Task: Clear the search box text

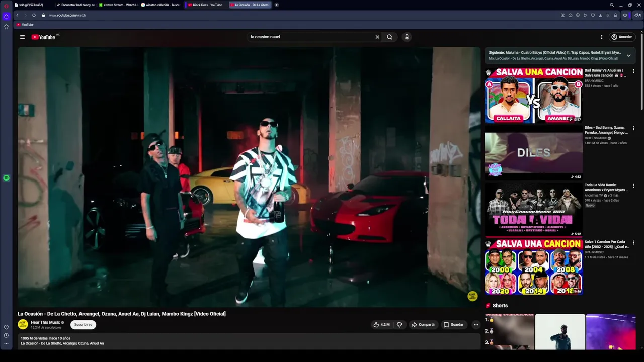Action: 377,37
